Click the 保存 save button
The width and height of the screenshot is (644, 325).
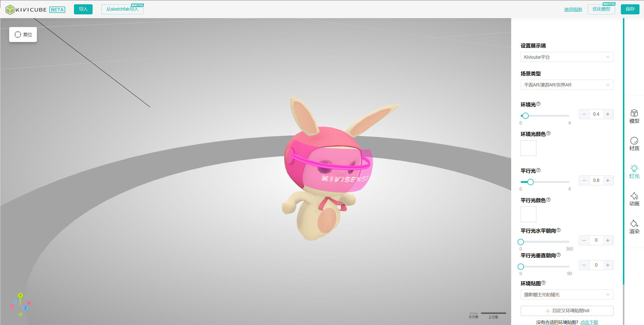[x=630, y=9]
